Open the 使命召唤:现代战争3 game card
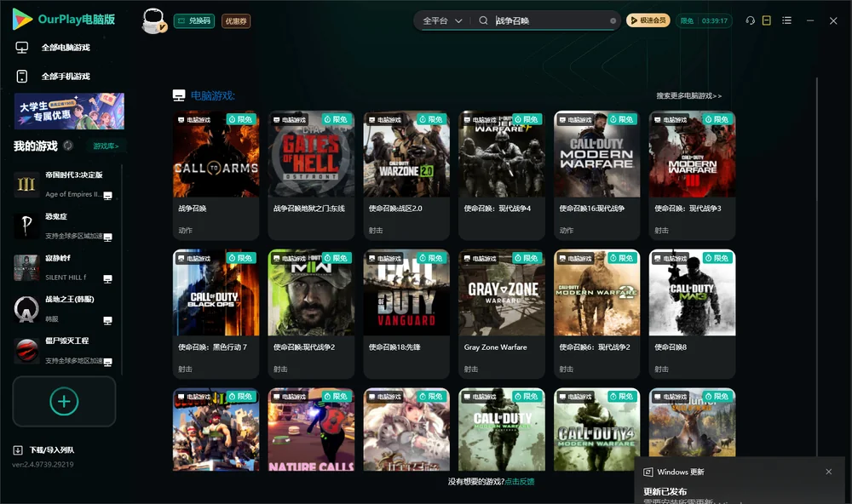This screenshot has height=504, width=852. [x=692, y=175]
